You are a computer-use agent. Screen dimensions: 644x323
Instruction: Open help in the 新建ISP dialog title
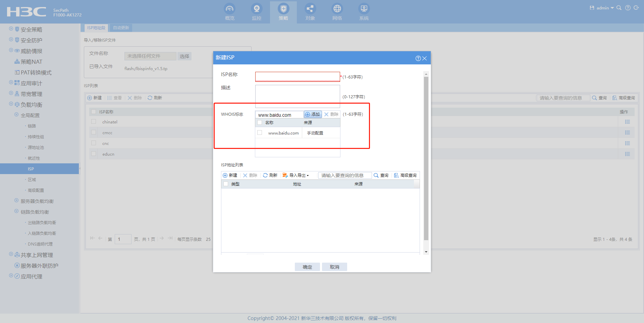(418, 58)
